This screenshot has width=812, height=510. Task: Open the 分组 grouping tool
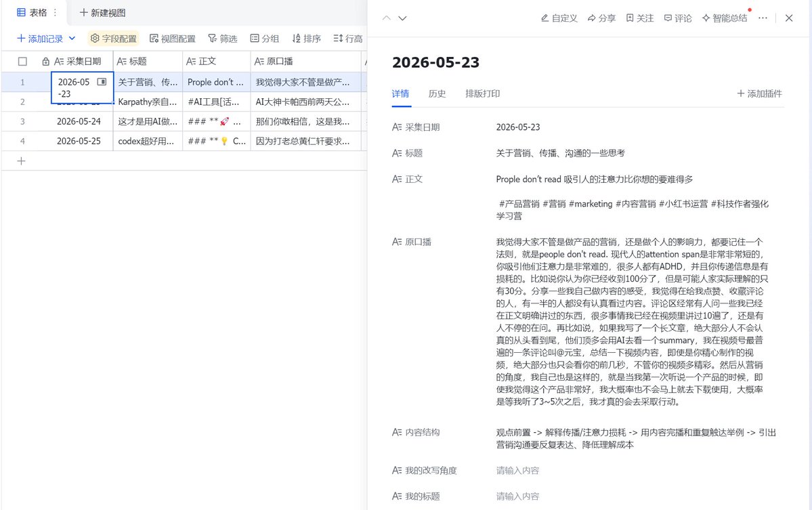click(x=265, y=39)
